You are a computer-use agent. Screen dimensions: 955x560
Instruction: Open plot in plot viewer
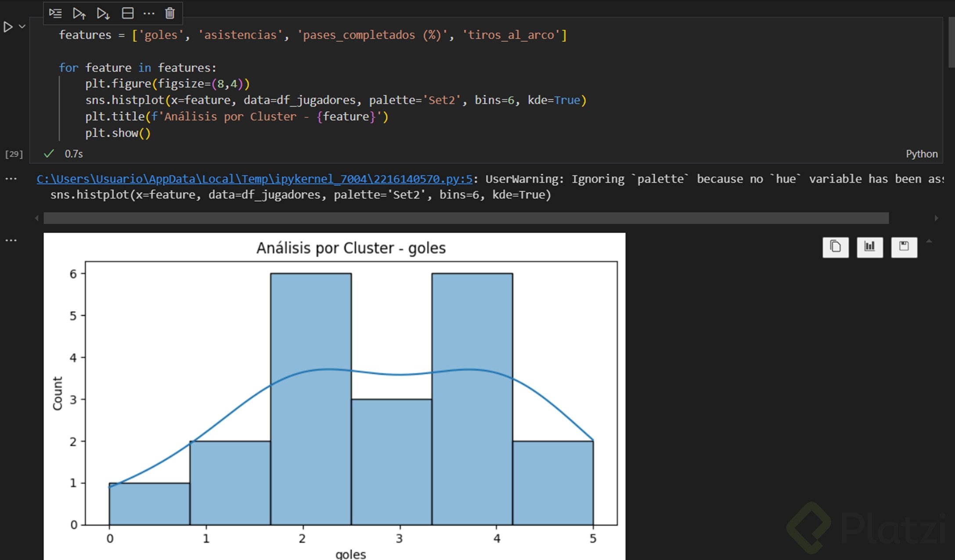click(x=869, y=247)
